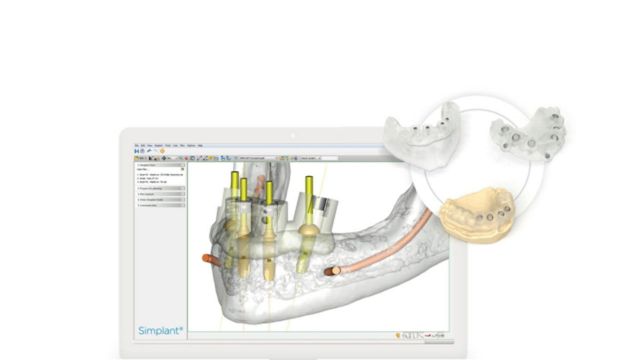Click the orange round toolbar icon
The height and width of the screenshot is (360, 640).
coord(162,151)
